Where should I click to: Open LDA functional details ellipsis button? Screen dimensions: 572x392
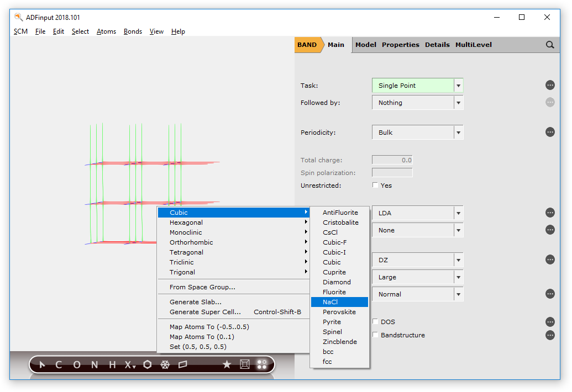(550, 213)
